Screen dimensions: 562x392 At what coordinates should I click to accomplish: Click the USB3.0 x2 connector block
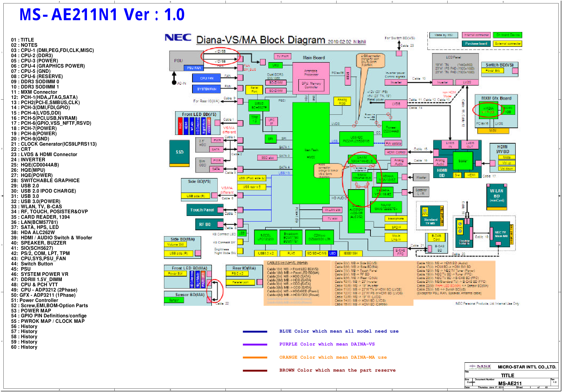(266, 254)
